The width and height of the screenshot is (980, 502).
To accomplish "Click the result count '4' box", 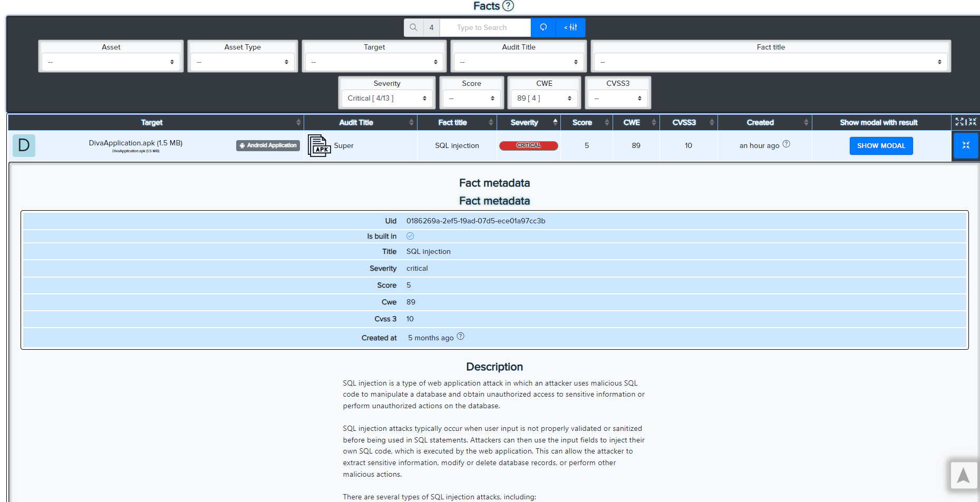I will (431, 27).
